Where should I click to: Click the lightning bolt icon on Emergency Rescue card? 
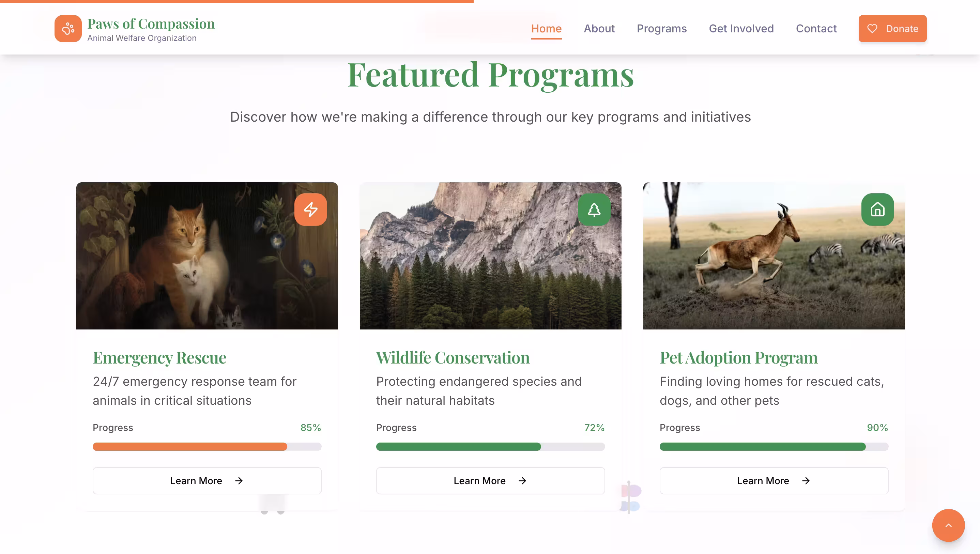click(310, 209)
